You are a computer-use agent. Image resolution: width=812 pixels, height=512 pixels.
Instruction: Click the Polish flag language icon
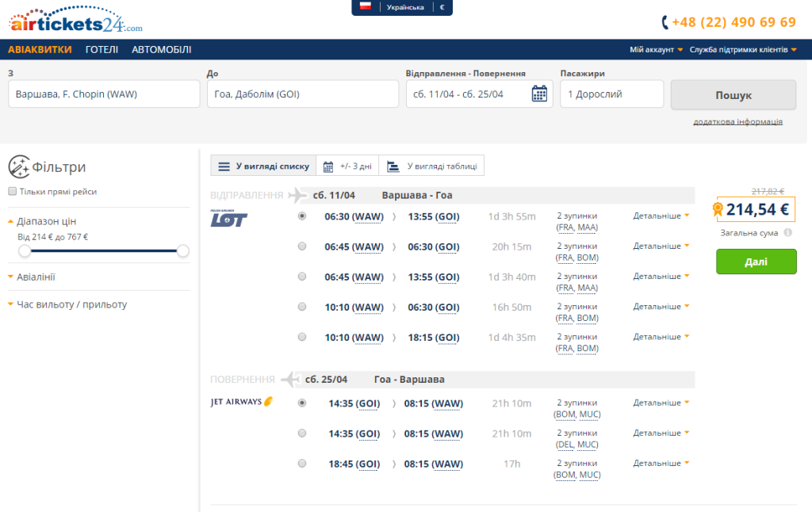pos(366,6)
